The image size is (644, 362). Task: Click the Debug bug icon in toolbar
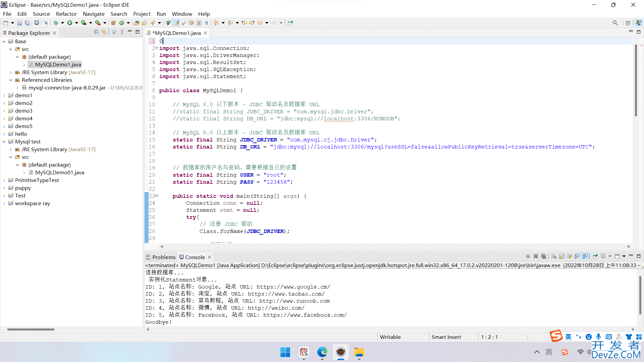(56, 23)
